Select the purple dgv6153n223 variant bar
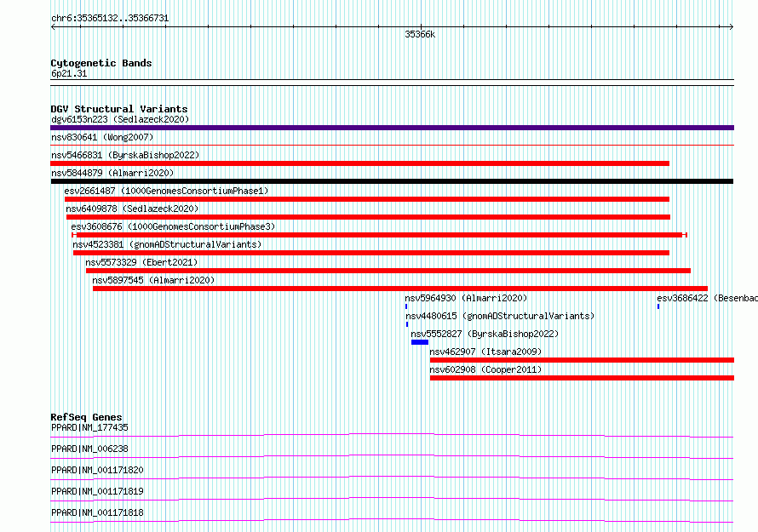The height and width of the screenshot is (532, 758). click(x=392, y=128)
